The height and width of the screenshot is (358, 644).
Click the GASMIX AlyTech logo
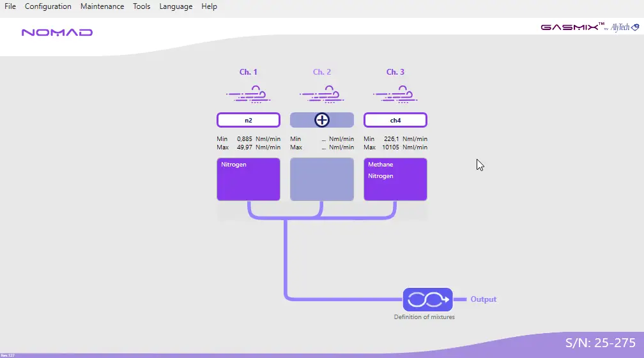point(589,27)
